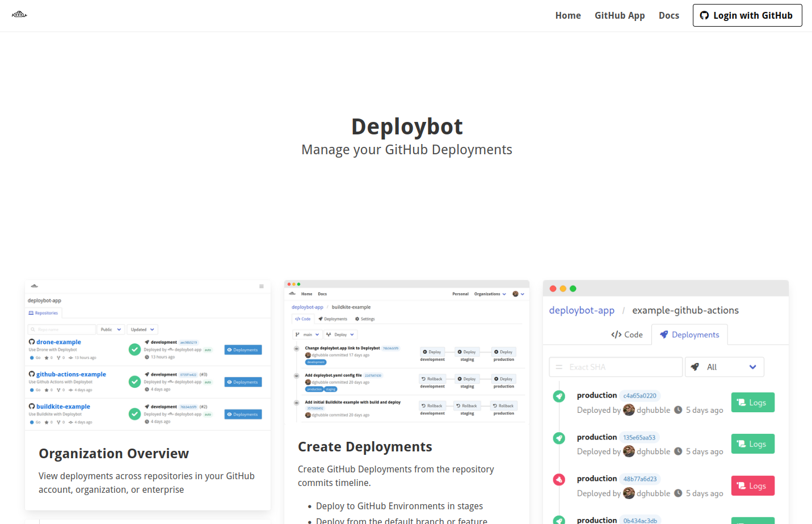Image resolution: width=812 pixels, height=524 pixels.
Task: Click Deploy development for the 'Change deploybot.app link' commit
Action: (432, 352)
